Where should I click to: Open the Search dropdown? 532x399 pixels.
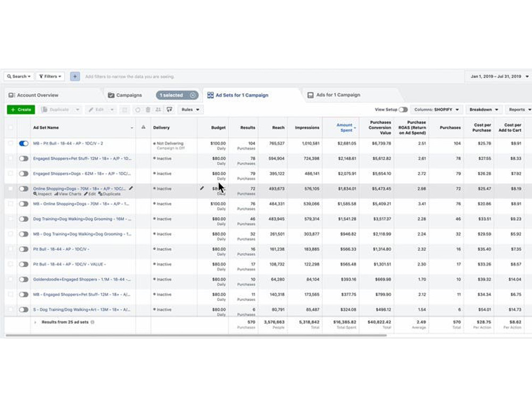[x=19, y=76]
